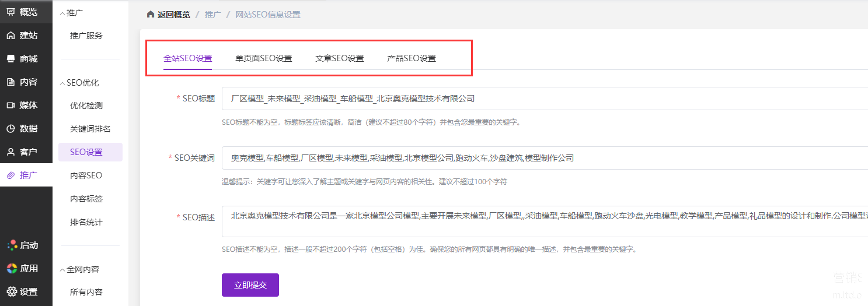Switch to the 文章SEO设置 tab
Screen dimensions: 868x306
coord(339,58)
